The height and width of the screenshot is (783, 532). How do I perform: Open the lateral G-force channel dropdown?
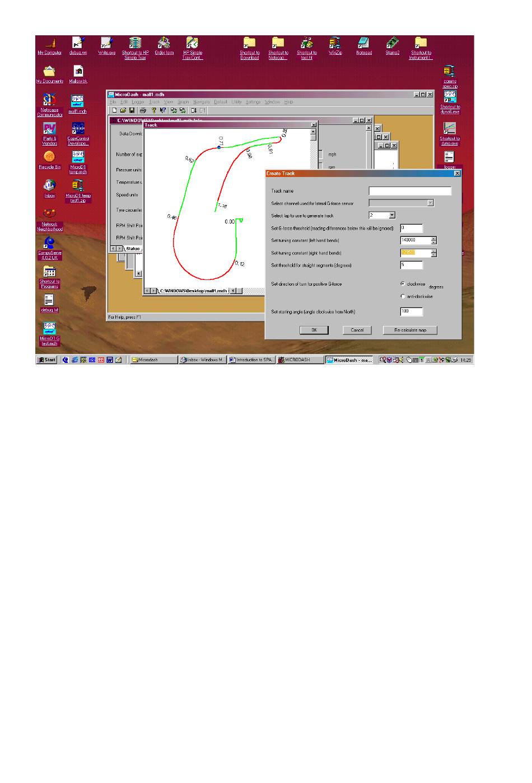tap(430, 203)
